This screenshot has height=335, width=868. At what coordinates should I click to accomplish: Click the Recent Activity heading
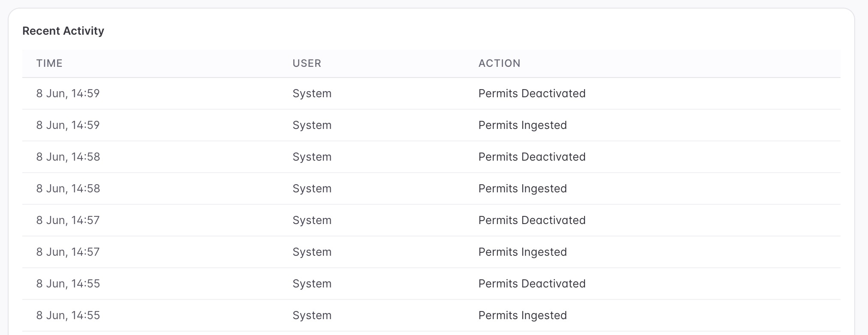point(63,31)
